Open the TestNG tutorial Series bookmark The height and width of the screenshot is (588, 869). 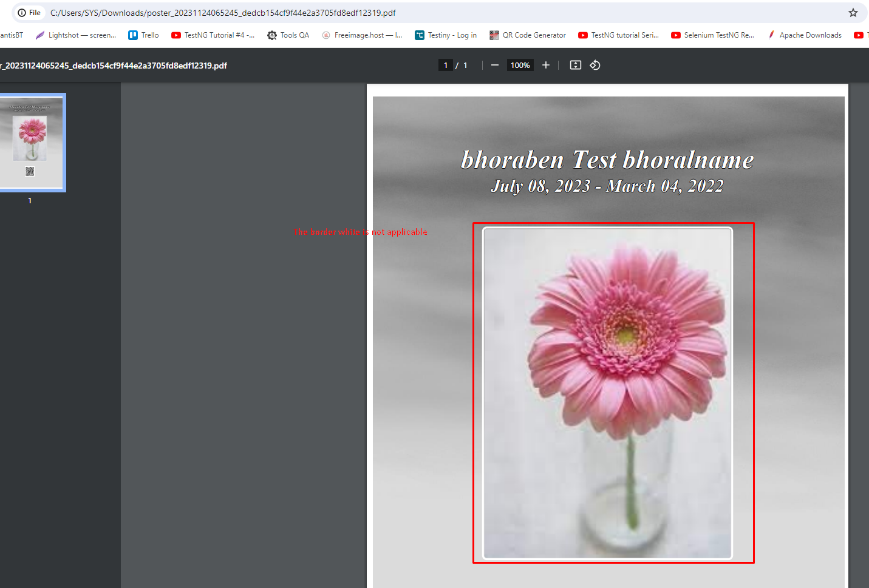618,35
